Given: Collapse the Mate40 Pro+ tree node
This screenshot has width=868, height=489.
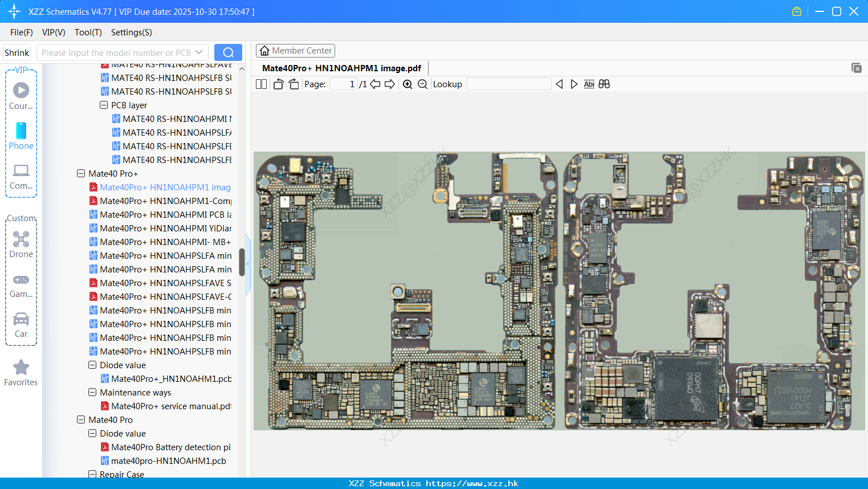Looking at the screenshot, I should coord(81,173).
